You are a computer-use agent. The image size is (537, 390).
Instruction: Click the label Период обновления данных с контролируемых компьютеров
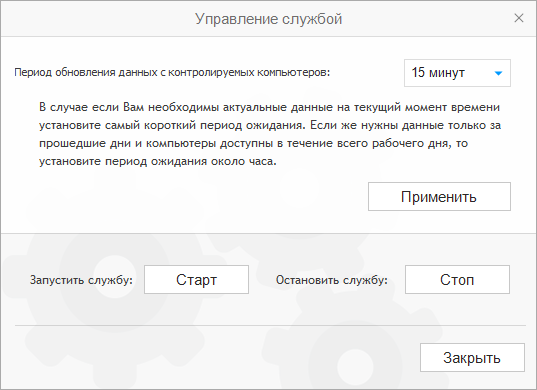[x=172, y=73]
